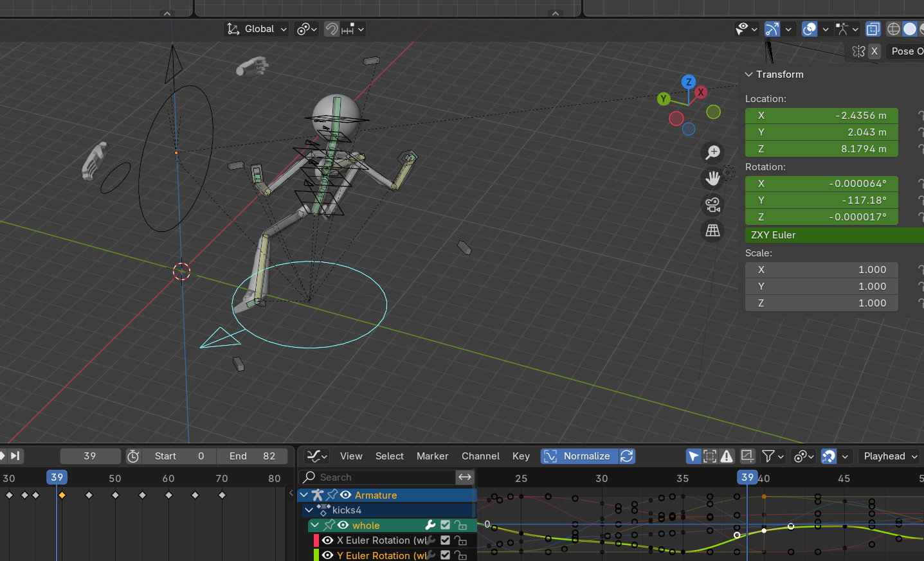Click the auto normalize refresh icon
The image size is (924, 561).
tap(627, 456)
